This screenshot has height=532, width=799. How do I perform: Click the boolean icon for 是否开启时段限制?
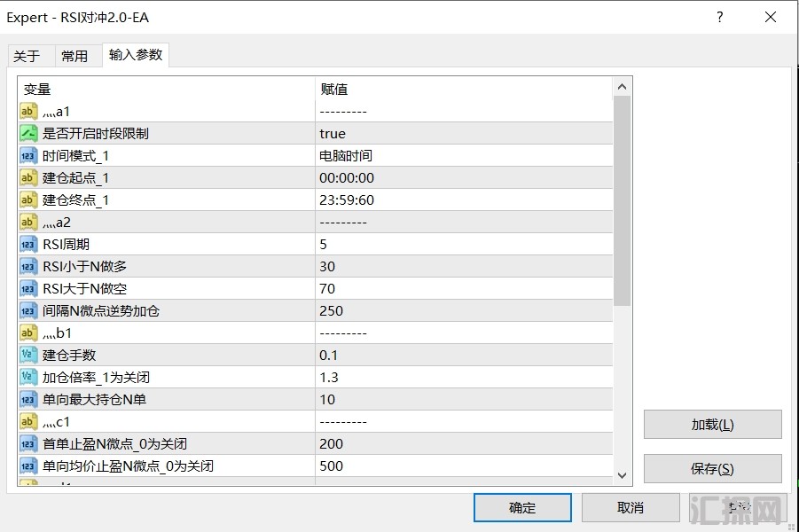[x=28, y=134]
